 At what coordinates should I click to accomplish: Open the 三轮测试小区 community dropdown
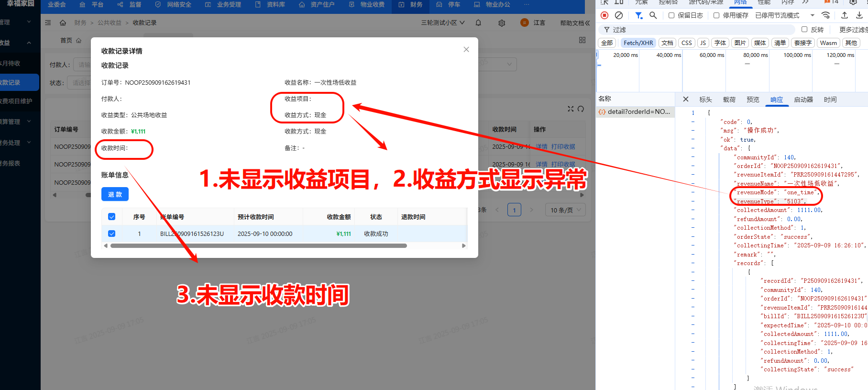[x=443, y=23]
